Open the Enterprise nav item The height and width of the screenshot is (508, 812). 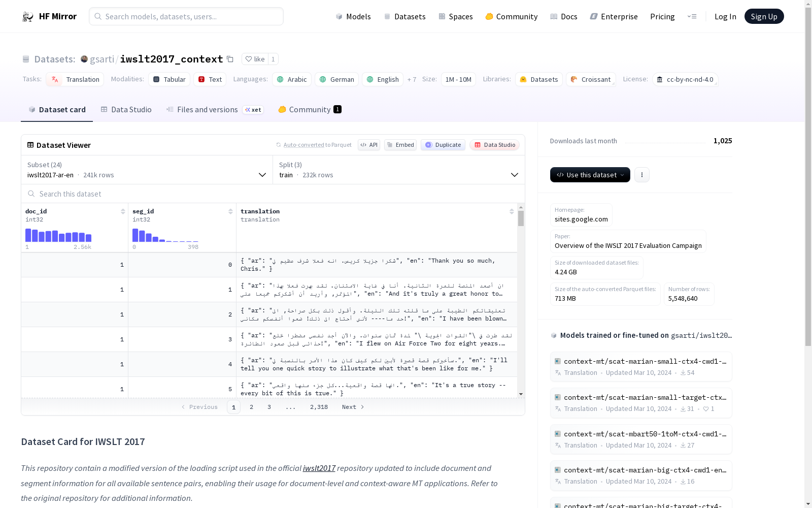tap(614, 16)
